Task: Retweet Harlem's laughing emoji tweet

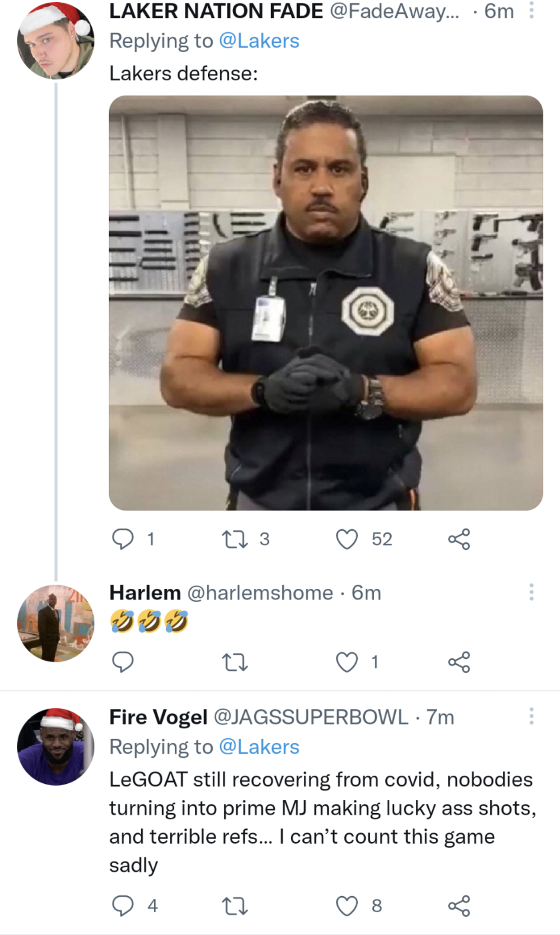Action: pos(235,662)
